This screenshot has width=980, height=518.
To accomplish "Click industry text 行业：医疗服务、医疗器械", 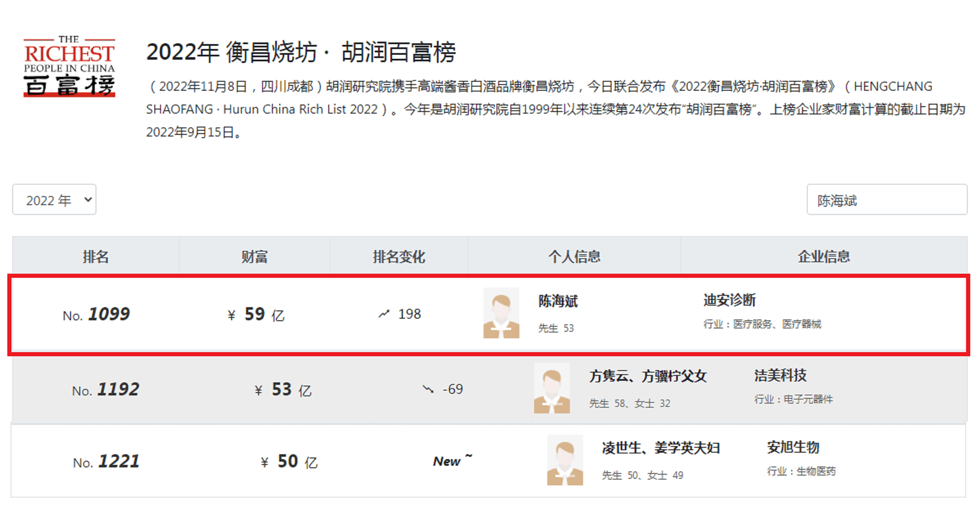I will (762, 324).
